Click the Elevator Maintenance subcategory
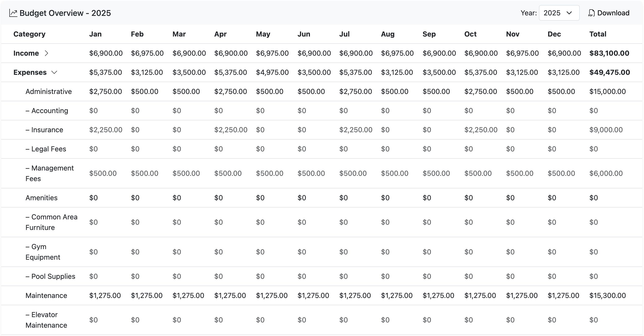This screenshot has height=336, width=644. click(46, 320)
